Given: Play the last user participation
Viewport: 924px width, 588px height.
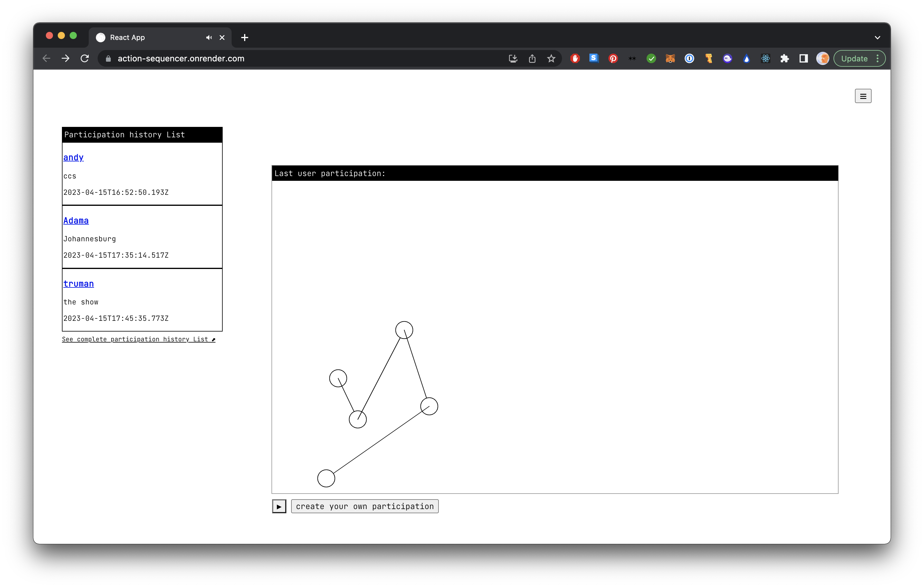Looking at the screenshot, I should [x=279, y=506].
